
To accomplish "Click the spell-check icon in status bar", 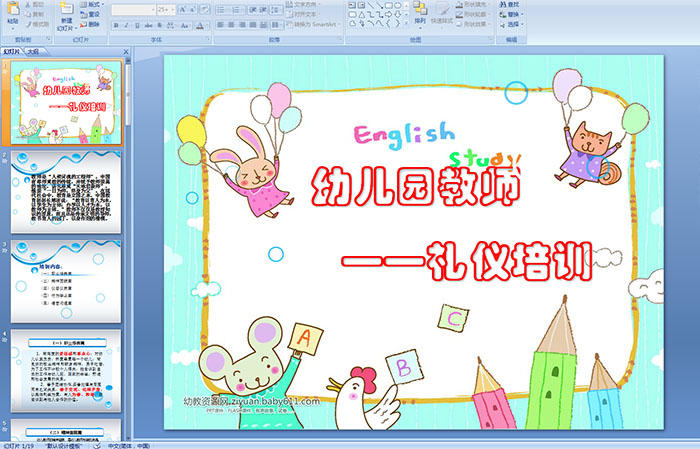I will [97, 445].
